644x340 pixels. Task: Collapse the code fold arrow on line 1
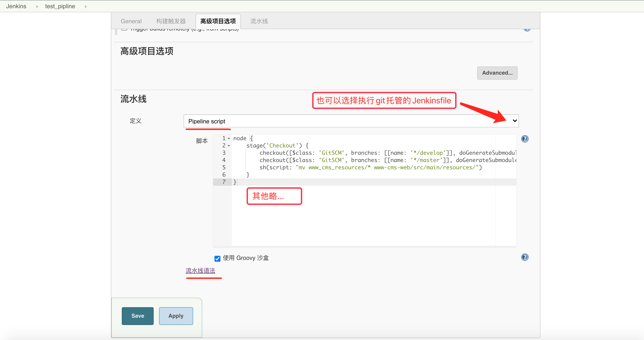click(x=229, y=138)
